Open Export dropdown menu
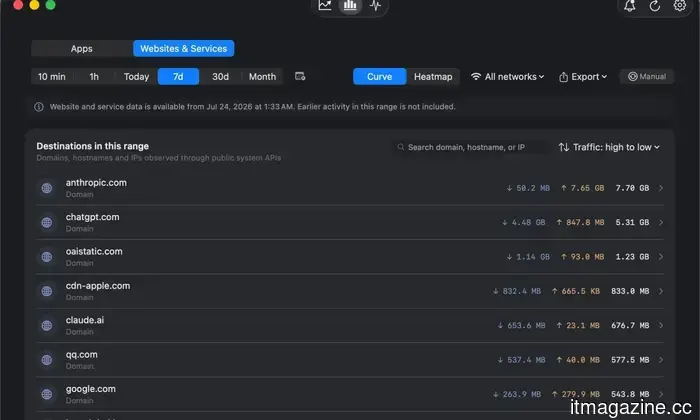Image resolution: width=700 pixels, height=420 pixels. point(583,77)
